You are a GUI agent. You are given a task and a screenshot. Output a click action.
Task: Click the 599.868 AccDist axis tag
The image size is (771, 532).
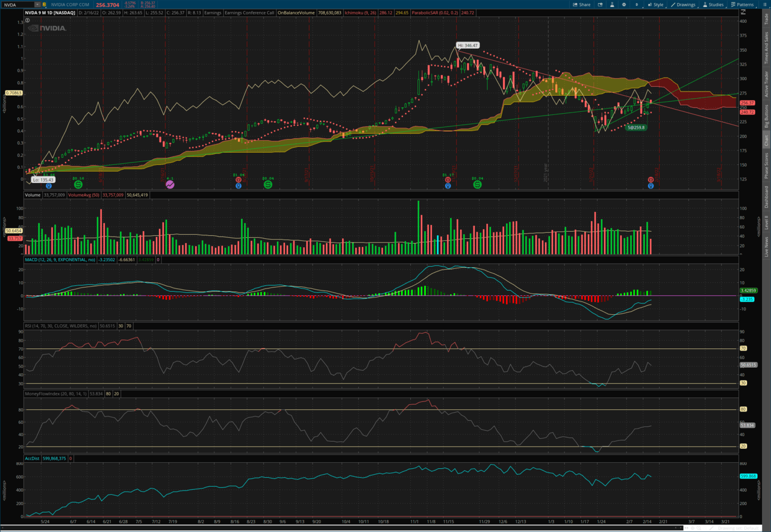(x=748, y=476)
